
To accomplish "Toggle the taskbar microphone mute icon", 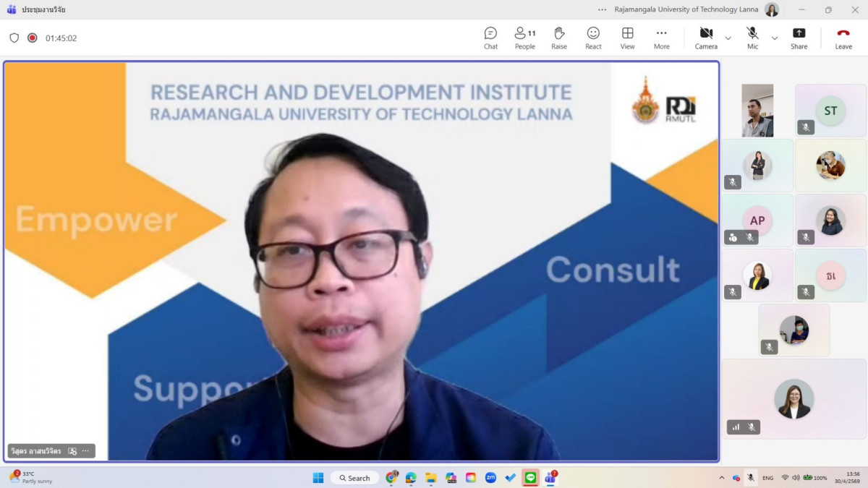I will coord(751,478).
